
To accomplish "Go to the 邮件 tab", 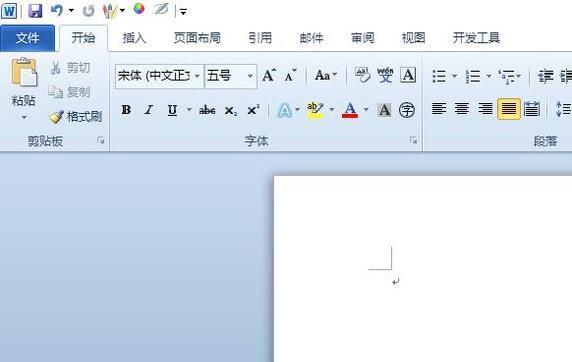I will click(312, 38).
